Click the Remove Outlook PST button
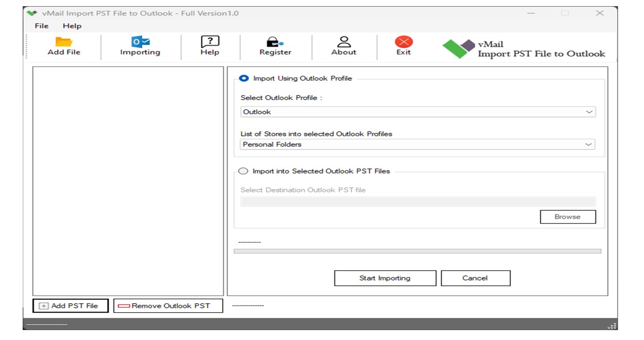 tap(168, 306)
